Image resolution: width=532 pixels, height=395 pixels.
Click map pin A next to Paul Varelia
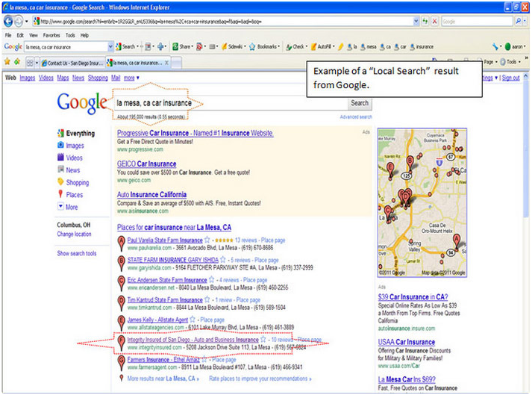coord(121,243)
